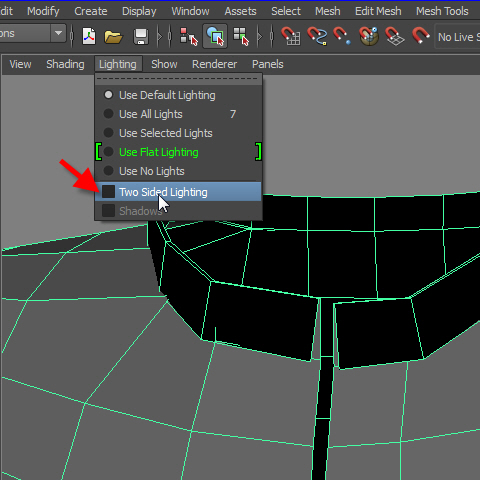
Task: Open the Edit Mesh menu
Action: (378, 11)
